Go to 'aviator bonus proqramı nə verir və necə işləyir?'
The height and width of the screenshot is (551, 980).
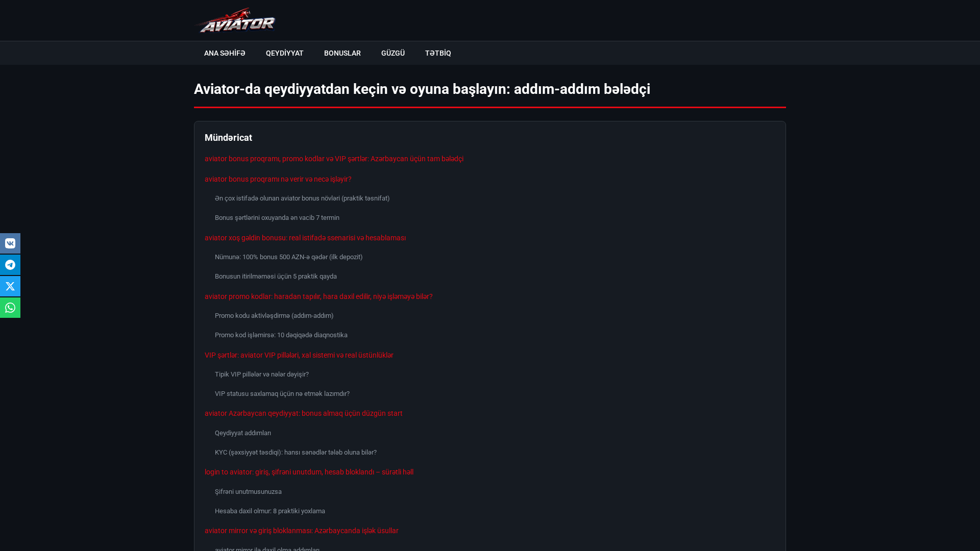[x=278, y=179]
